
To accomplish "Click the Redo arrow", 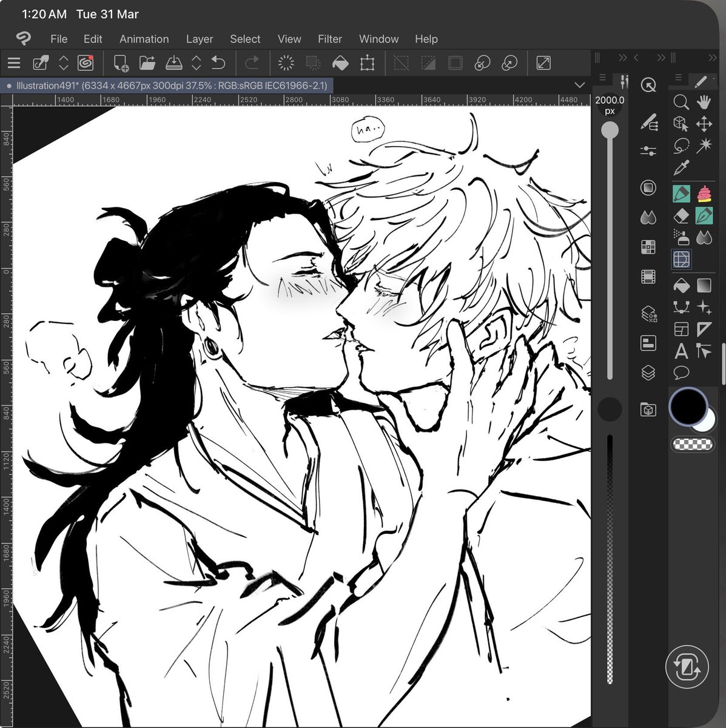I will [252, 63].
